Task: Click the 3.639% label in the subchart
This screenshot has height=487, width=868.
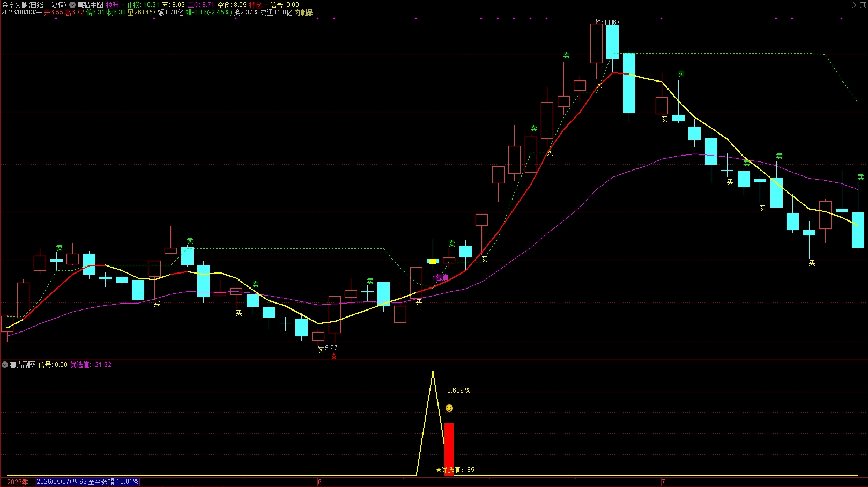Action: [459, 390]
